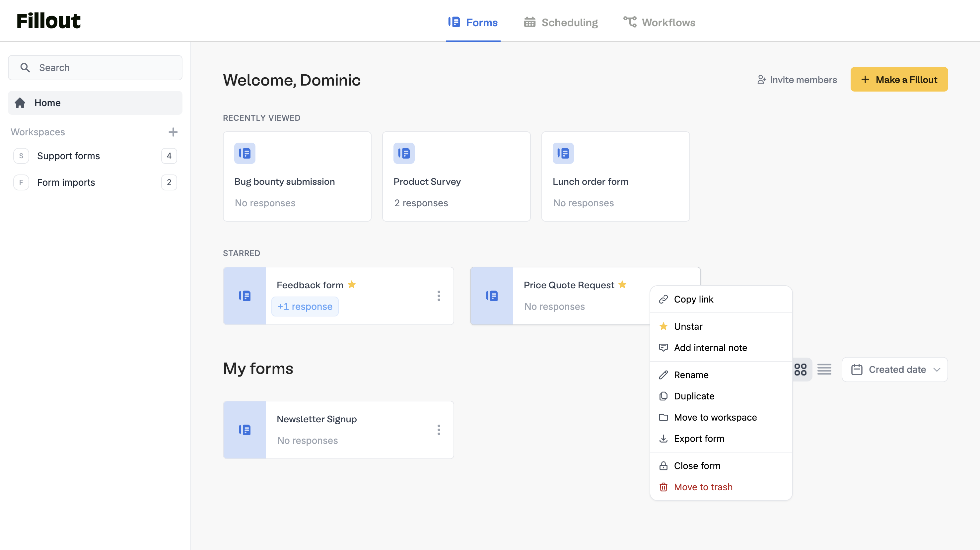Select Move to trash menu option
This screenshot has height=550, width=980.
coord(703,487)
